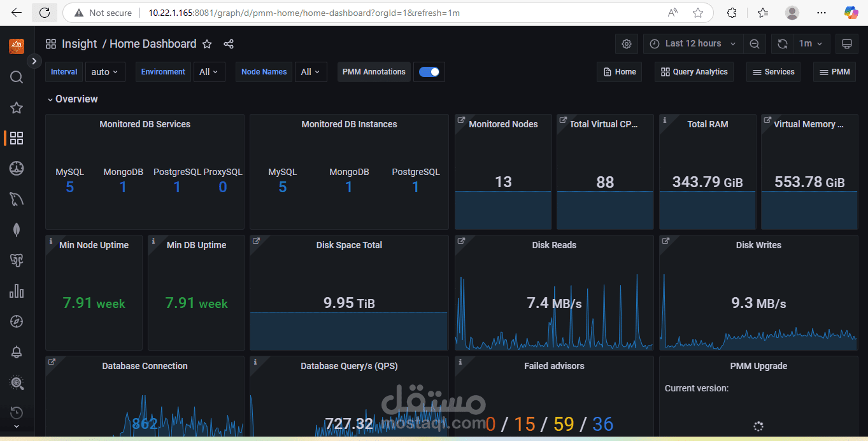The height and width of the screenshot is (441, 868).
Task: Zoom out time range magnifier icon
Action: coord(755,44)
